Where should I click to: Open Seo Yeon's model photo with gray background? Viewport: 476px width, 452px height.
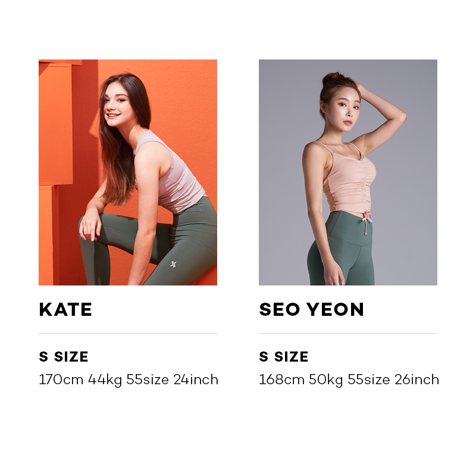coord(348,172)
